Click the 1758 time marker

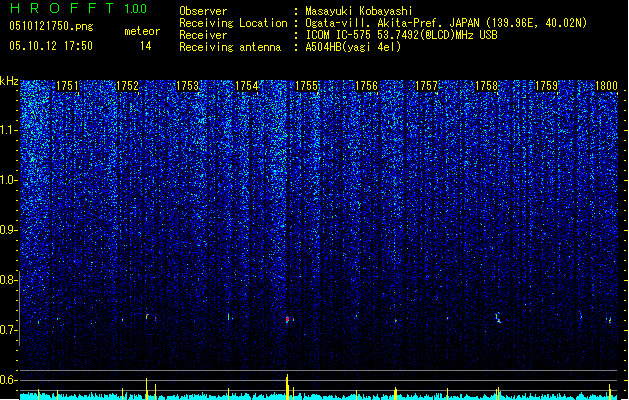point(486,86)
